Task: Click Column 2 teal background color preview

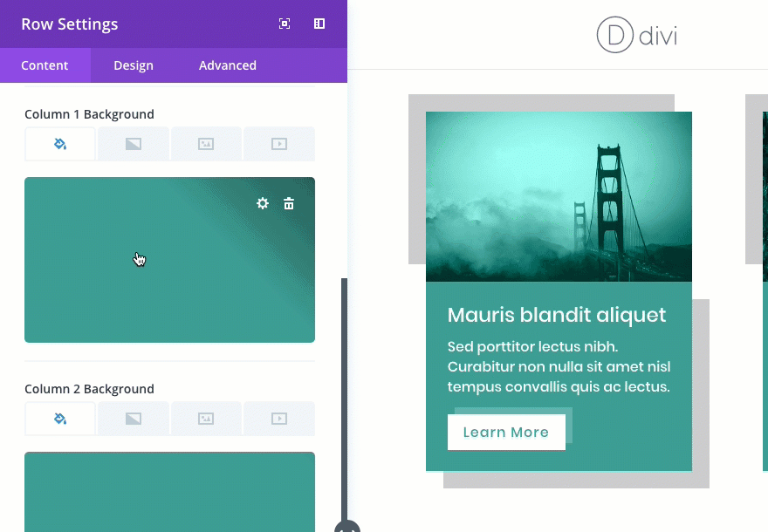Action: click(x=169, y=493)
